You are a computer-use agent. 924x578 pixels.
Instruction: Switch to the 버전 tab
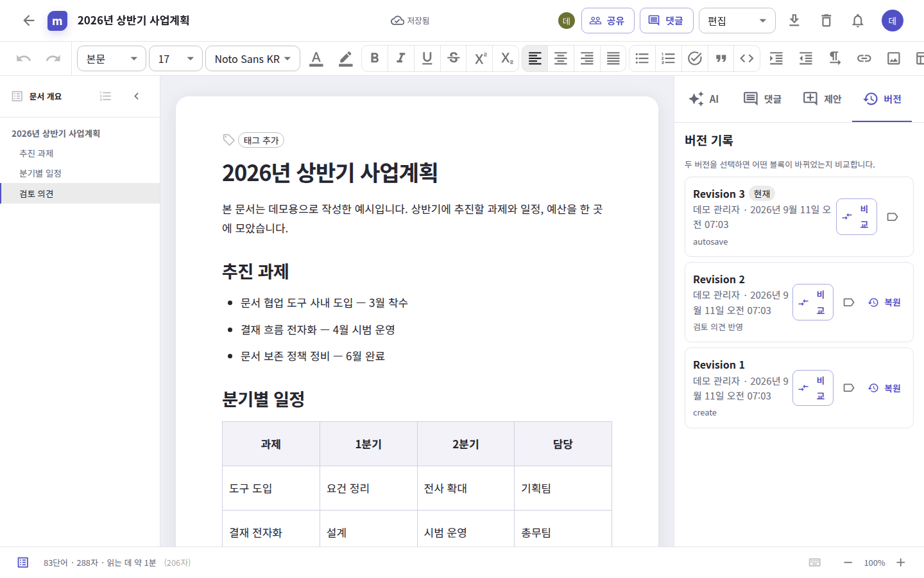(x=882, y=99)
